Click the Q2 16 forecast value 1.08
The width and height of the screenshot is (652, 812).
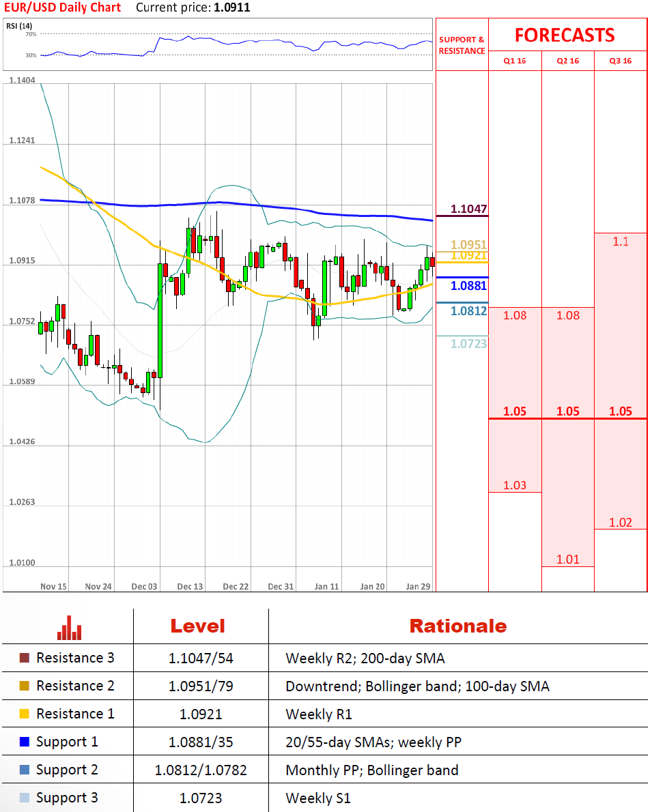click(568, 315)
